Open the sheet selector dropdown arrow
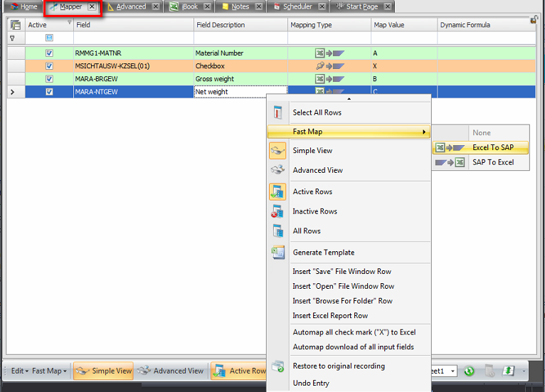 point(453,371)
